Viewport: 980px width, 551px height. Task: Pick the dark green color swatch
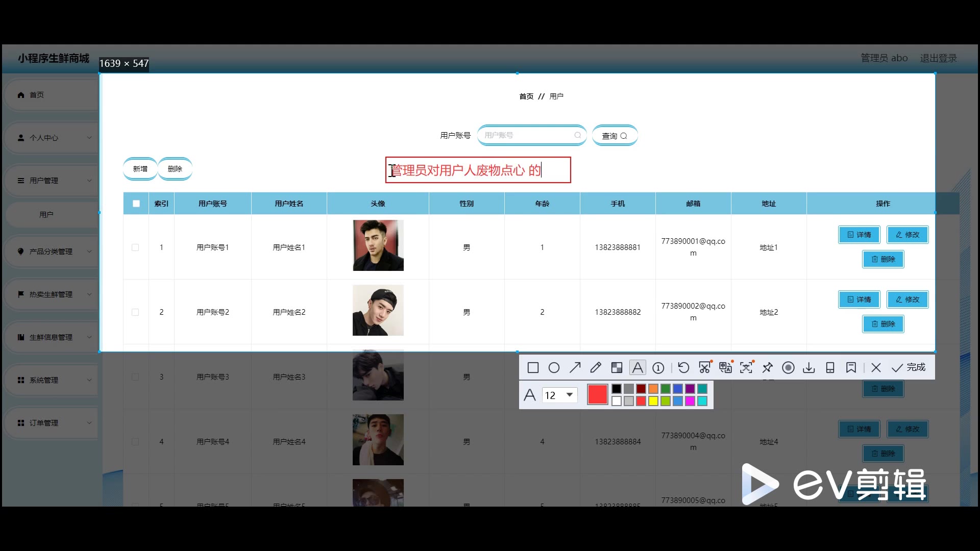click(666, 389)
